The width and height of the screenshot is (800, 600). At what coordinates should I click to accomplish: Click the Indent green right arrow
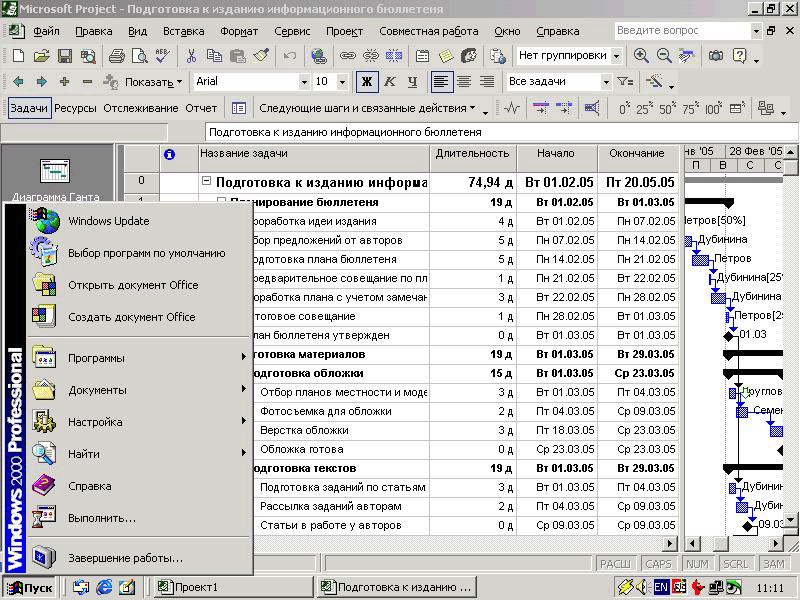[x=41, y=82]
